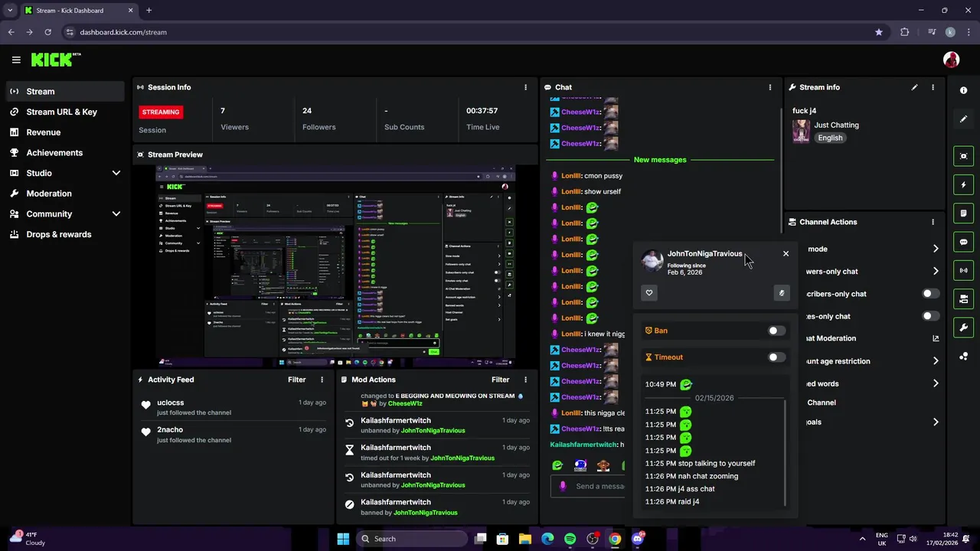980x551 pixels.
Task: Open Mod Actions panel options menu
Action: pyautogui.click(x=525, y=380)
